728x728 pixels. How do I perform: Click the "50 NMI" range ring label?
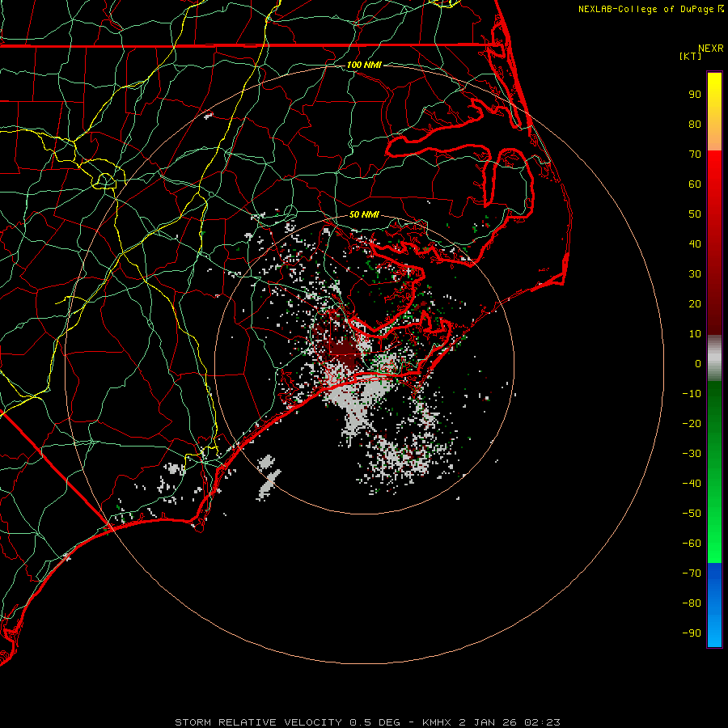(364, 214)
